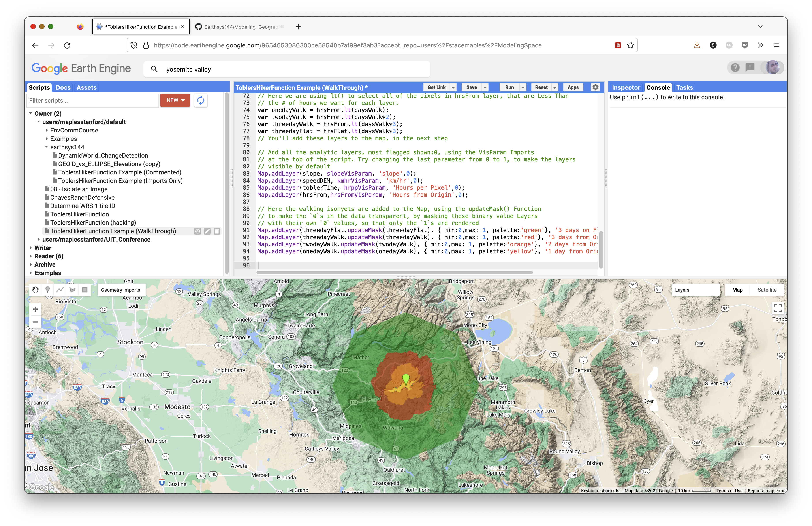This screenshot has height=526, width=812.
Task: Zoom in on the map
Action: [x=35, y=309]
